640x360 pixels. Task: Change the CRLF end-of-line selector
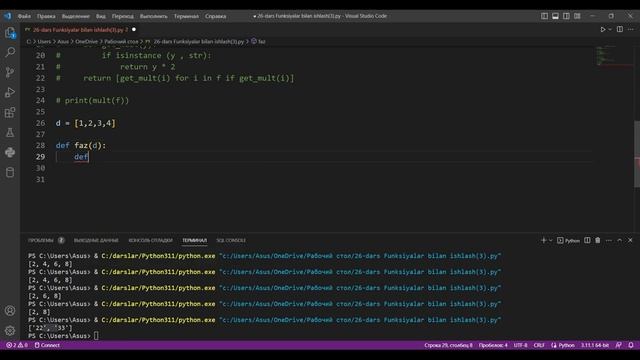tap(539, 345)
